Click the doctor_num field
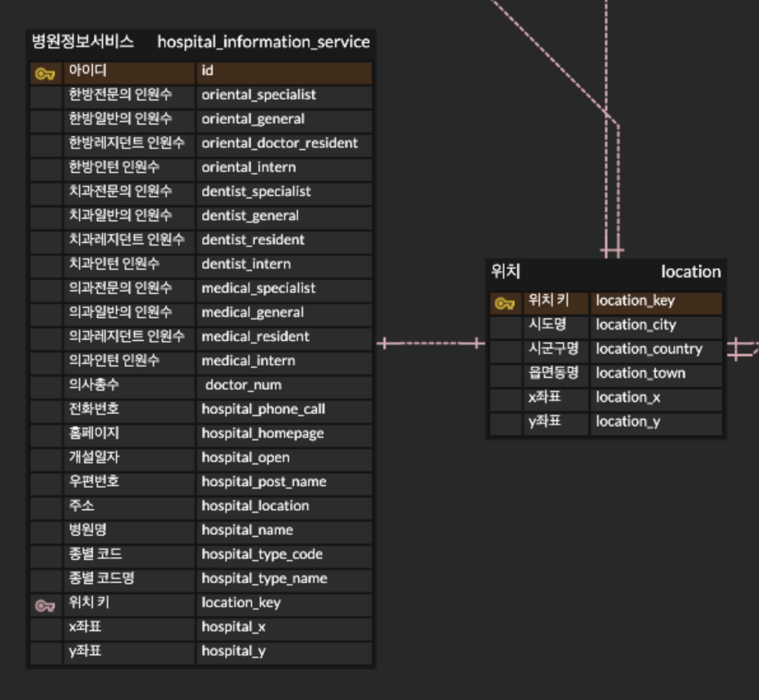The height and width of the screenshot is (700, 759). tap(284, 388)
